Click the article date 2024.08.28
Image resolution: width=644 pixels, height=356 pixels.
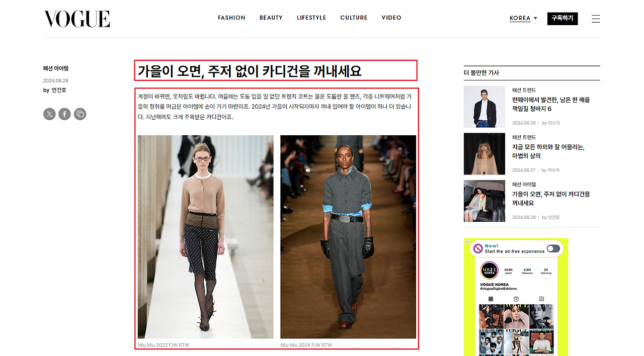[x=56, y=80]
